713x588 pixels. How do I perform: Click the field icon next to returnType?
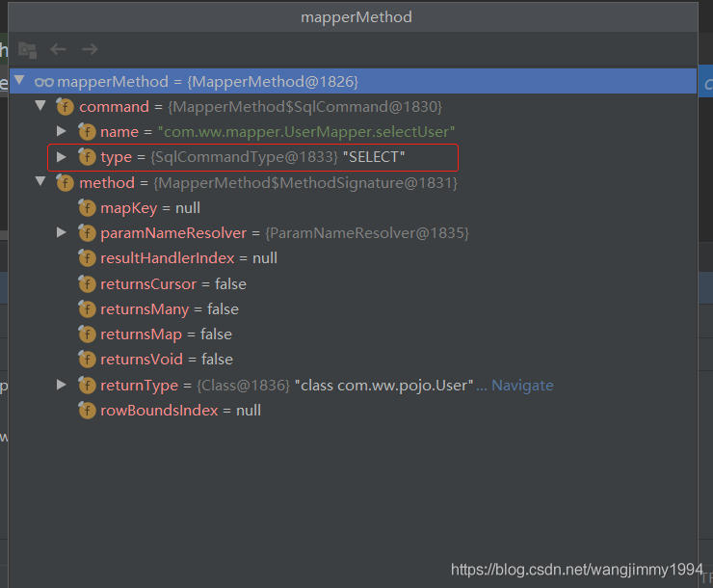tap(87, 386)
